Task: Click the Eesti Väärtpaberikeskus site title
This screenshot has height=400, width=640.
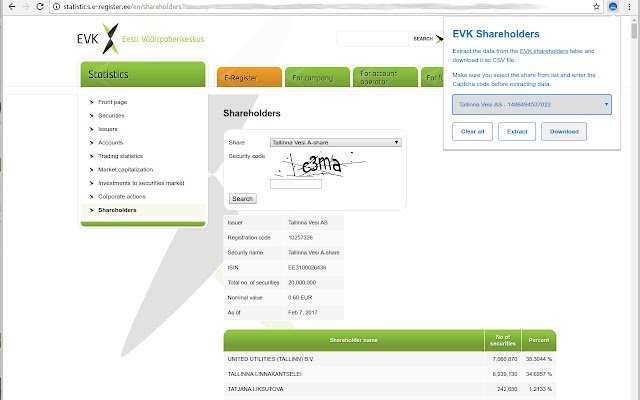Action: (163, 39)
